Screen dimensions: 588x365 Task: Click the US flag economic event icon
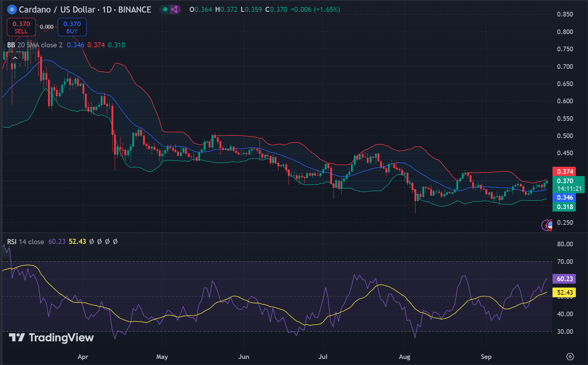549,225
